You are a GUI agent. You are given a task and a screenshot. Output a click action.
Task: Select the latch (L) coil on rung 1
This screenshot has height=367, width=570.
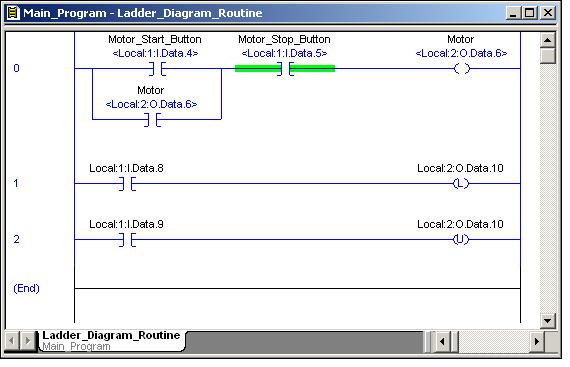461,184
